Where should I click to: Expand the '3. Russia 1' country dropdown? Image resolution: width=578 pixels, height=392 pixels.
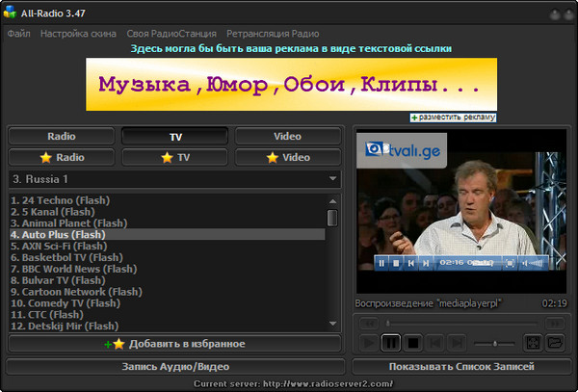pyautogui.click(x=174, y=179)
